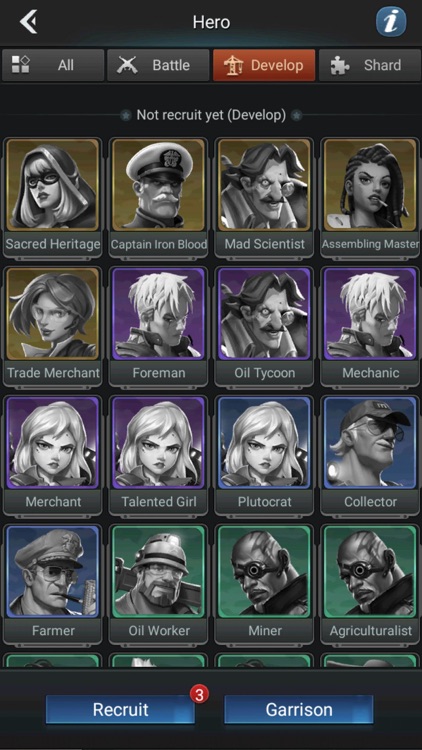Select the Captain Iron Blood portrait
422x750 pixels.
click(x=158, y=185)
